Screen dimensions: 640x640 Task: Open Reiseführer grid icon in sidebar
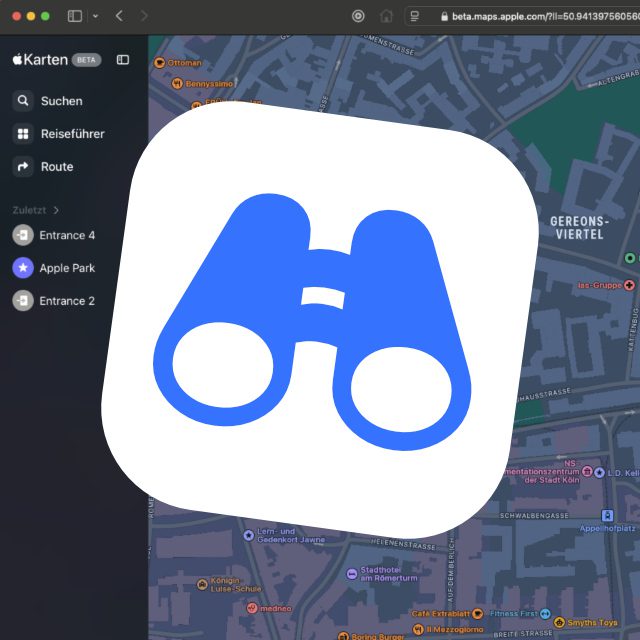pos(23,134)
